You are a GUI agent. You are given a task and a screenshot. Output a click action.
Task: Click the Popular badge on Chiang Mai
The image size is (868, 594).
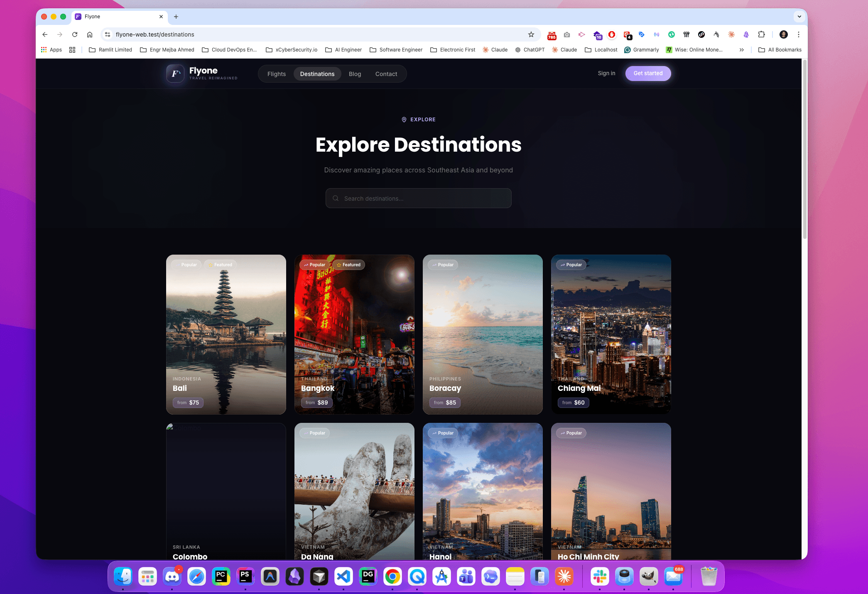click(x=571, y=265)
